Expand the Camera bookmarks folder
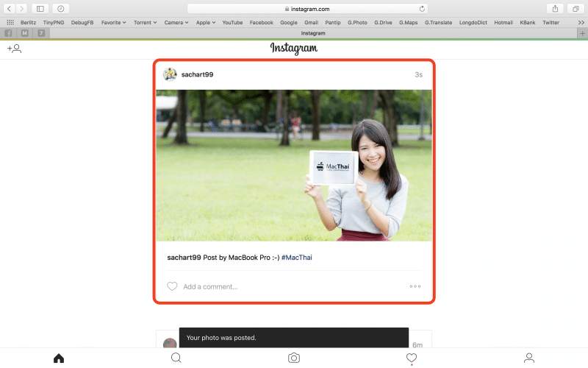 176,23
